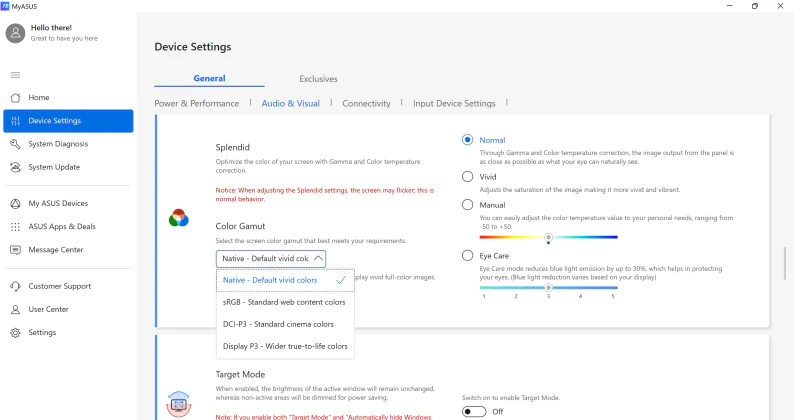The width and height of the screenshot is (794, 420).
Task: Choose DCI-P3 - Standard cinema colors
Action: [286, 324]
